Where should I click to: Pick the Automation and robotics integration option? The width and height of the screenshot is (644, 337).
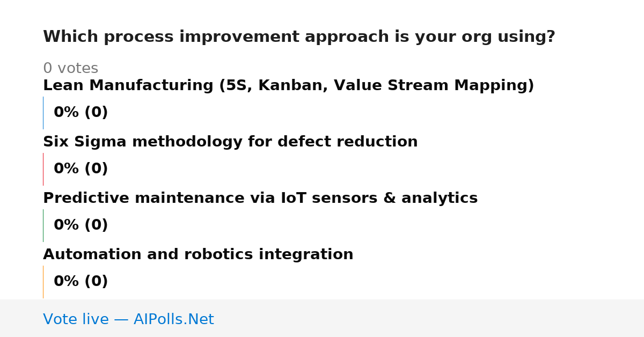198,255
